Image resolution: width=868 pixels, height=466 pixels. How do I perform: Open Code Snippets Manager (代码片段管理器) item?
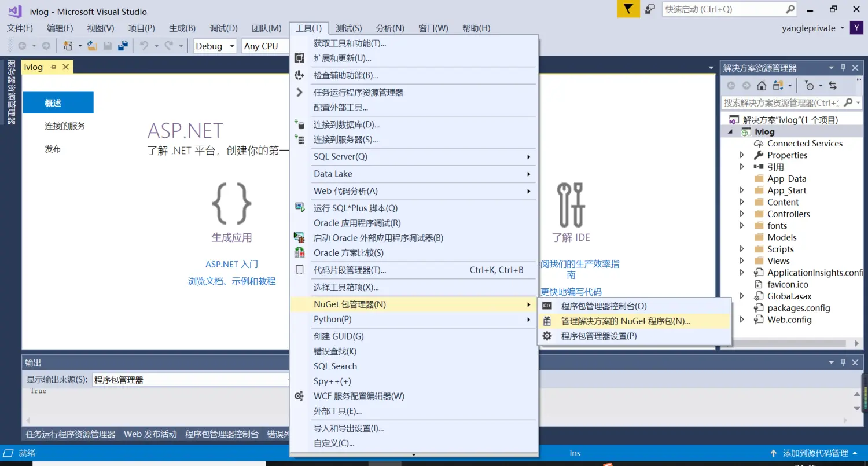coord(414,270)
